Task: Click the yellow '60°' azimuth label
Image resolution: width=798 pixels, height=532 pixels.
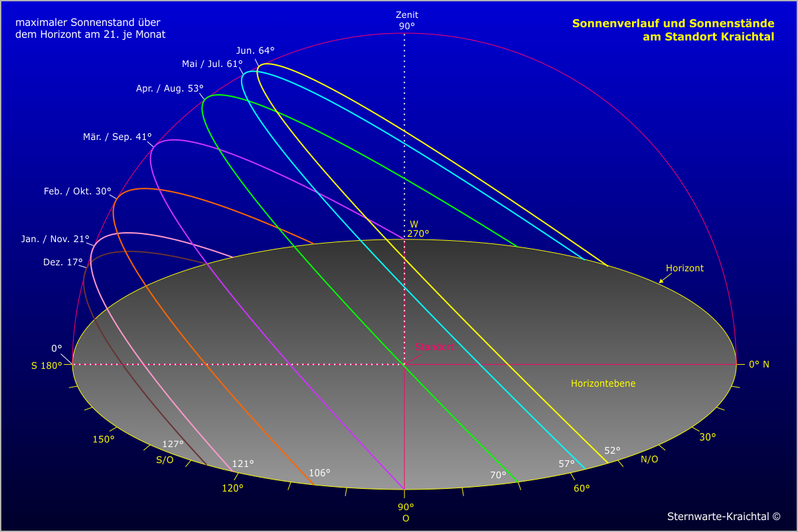Action: pyautogui.click(x=582, y=488)
